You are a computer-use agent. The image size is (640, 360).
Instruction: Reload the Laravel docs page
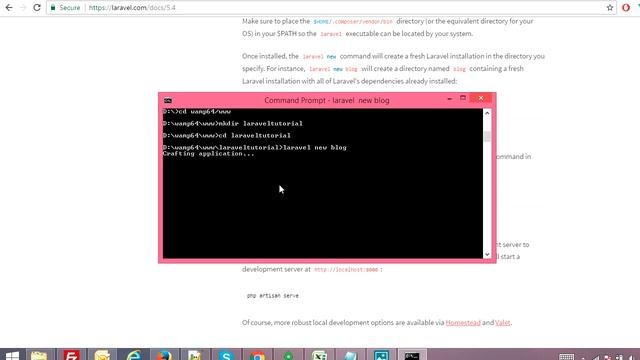tap(37, 7)
